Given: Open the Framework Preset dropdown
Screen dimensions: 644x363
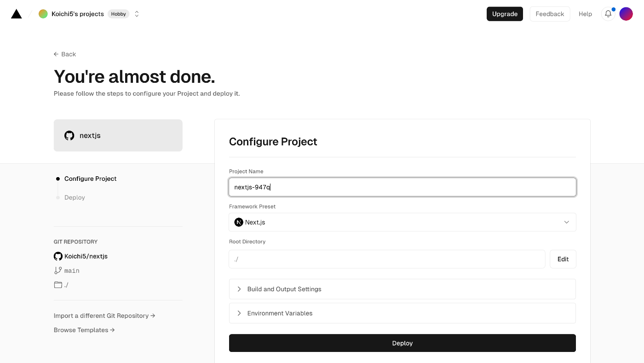Looking at the screenshot, I should (x=402, y=222).
